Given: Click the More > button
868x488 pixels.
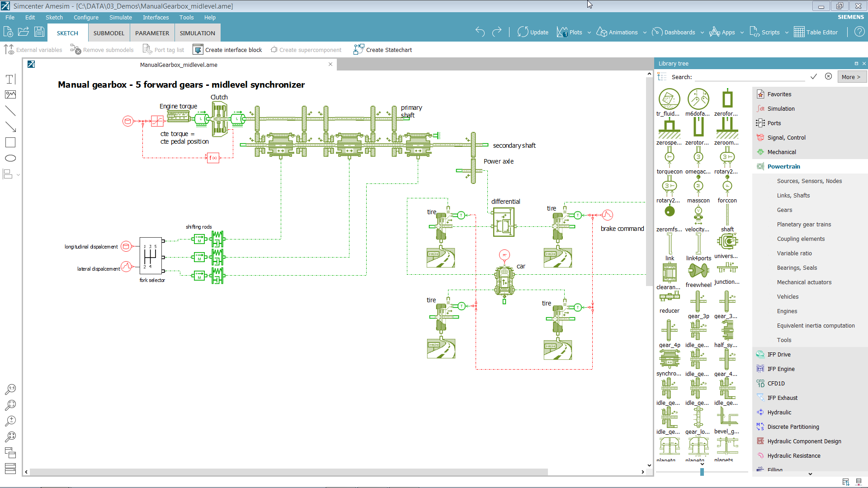Looking at the screenshot, I should [852, 77].
